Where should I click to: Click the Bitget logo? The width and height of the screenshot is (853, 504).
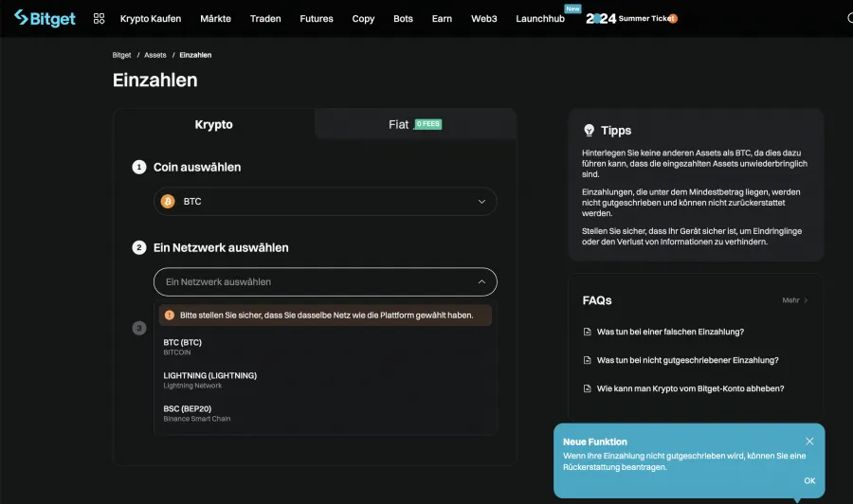45,18
